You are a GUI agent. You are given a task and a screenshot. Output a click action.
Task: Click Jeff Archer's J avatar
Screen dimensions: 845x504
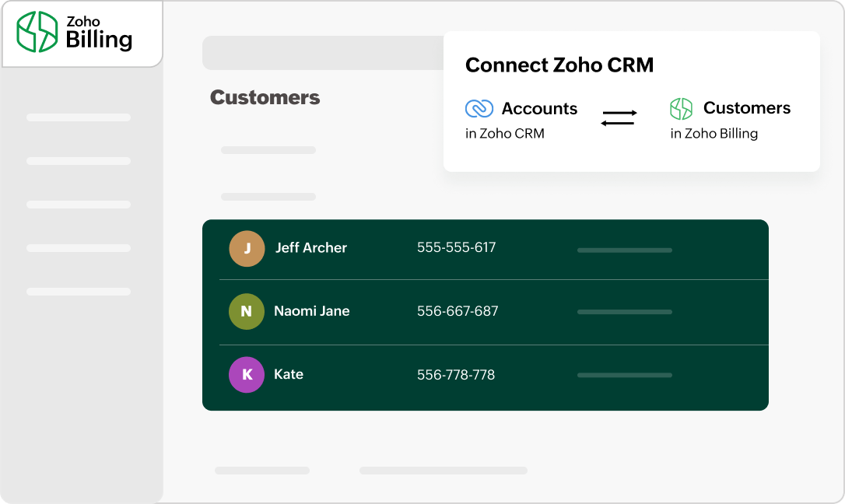pyautogui.click(x=247, y=248)
